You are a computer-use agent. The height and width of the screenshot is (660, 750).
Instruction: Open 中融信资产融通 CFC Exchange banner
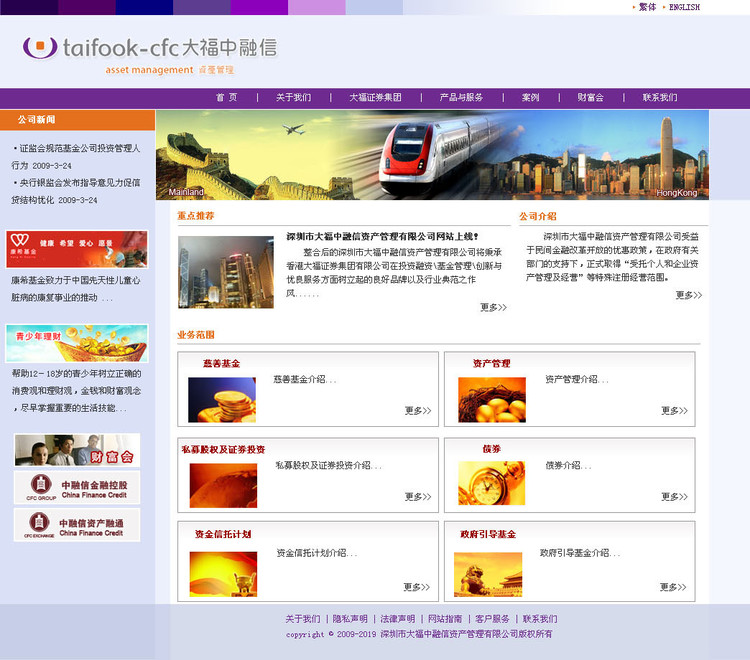[x=77, y=525]
